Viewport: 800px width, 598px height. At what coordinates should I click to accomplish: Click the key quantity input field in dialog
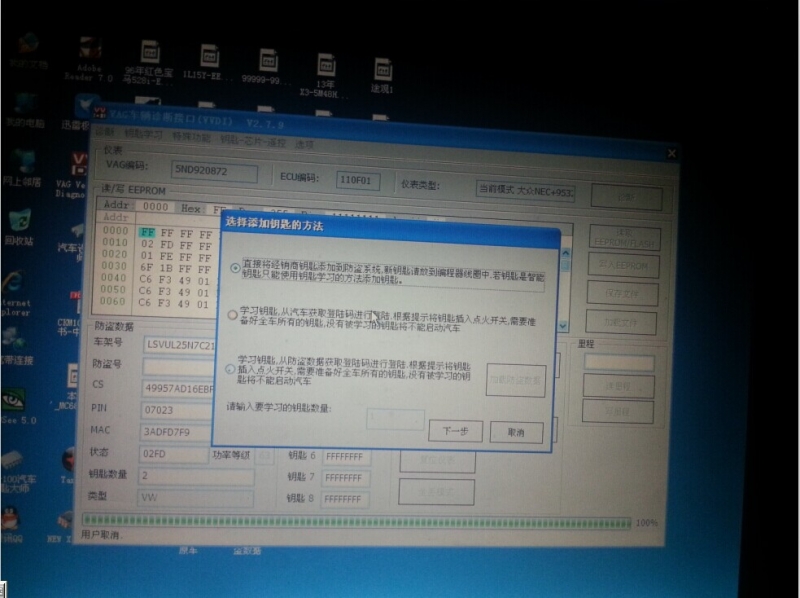(x=395, y=418)
